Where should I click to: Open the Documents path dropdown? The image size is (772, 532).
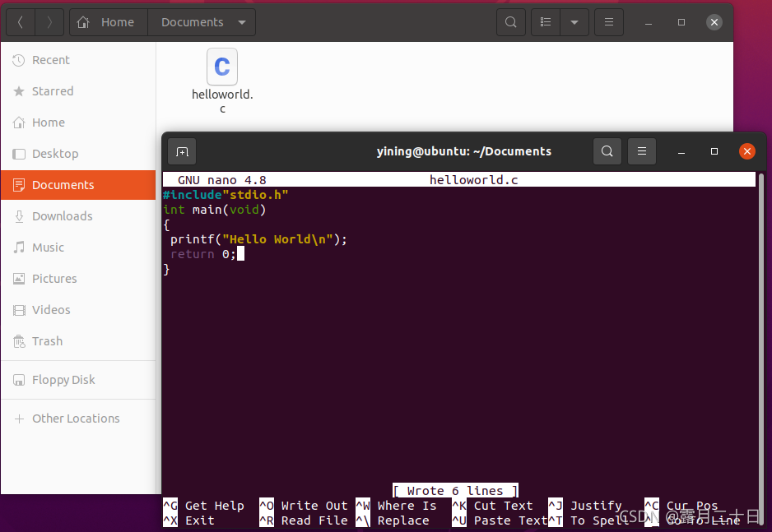point(202,22)
